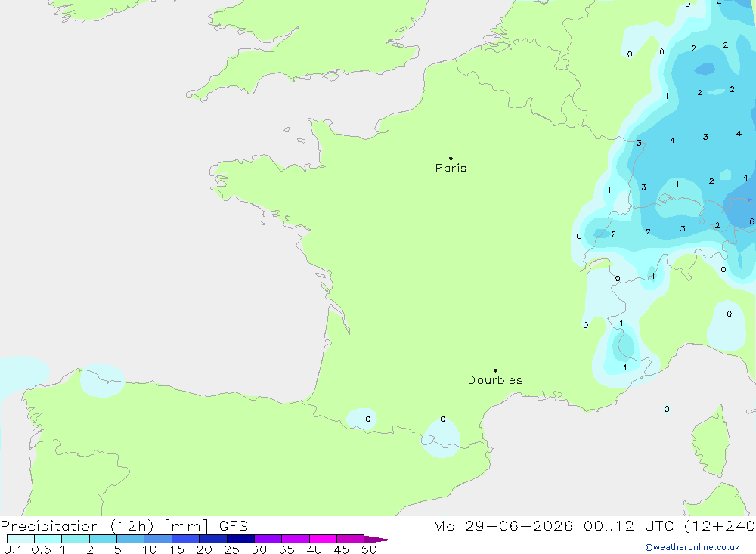Click the 10 legend scale label
The image size is (756, 554).
[x=150, y=549]
